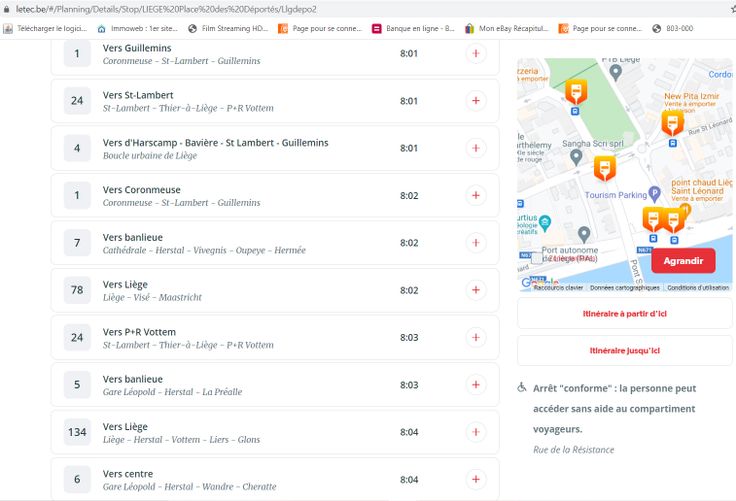The width and height of the screenshot is (736, 501).
Task: Open the Immoweb bookmark
Action: pyautogui.click(x=137, y=28)
